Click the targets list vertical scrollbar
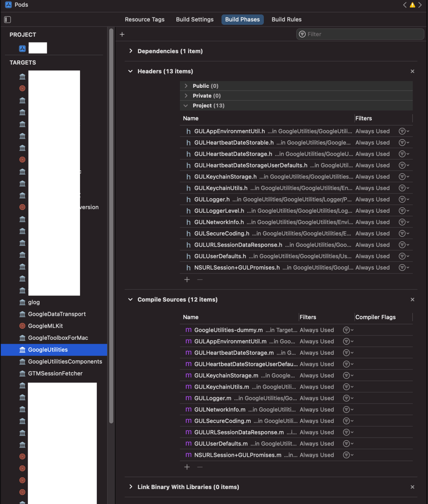The height and width of the screenshot is (504, 428). [111, 226]
